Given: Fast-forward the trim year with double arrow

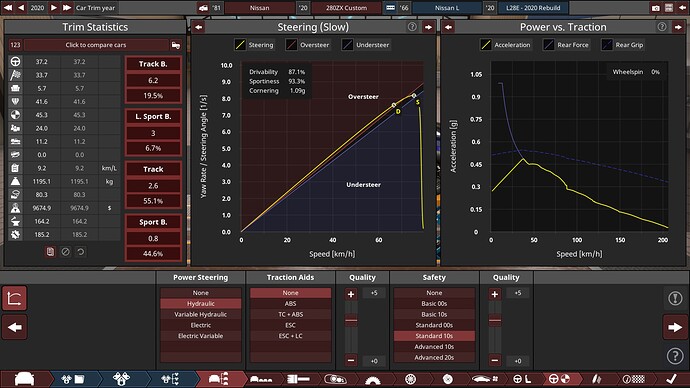Looking at the screenshot, I should click(67, 7).
